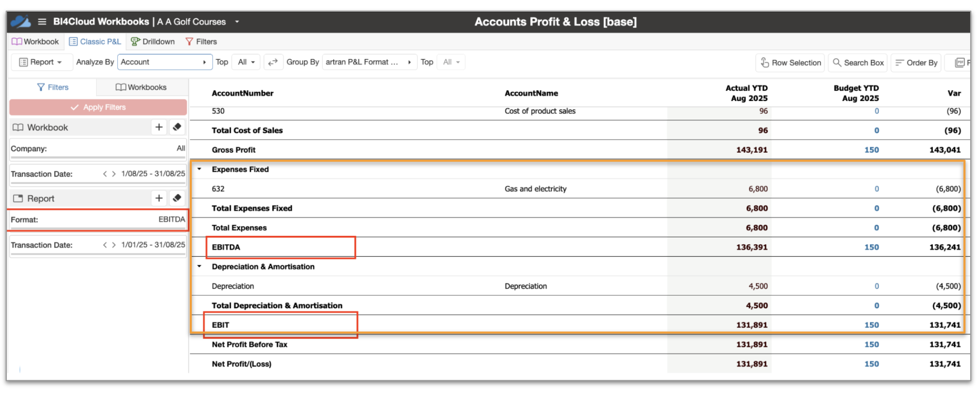
Task: Click the Budget YTD Aug 2025 column header
Action: (x=856, y=93)
